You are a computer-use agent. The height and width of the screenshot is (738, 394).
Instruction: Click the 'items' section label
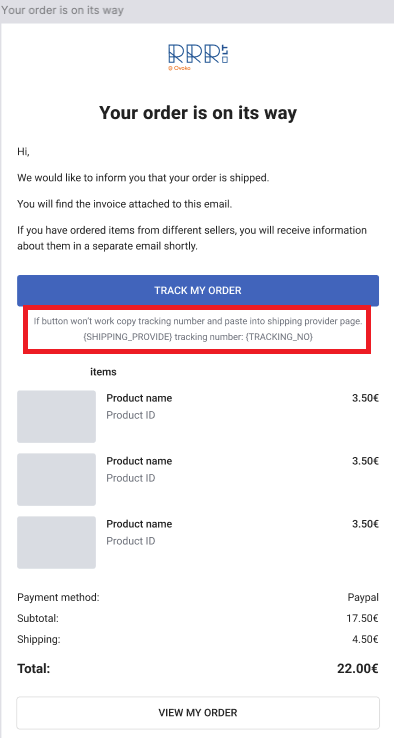click(103, 372)
